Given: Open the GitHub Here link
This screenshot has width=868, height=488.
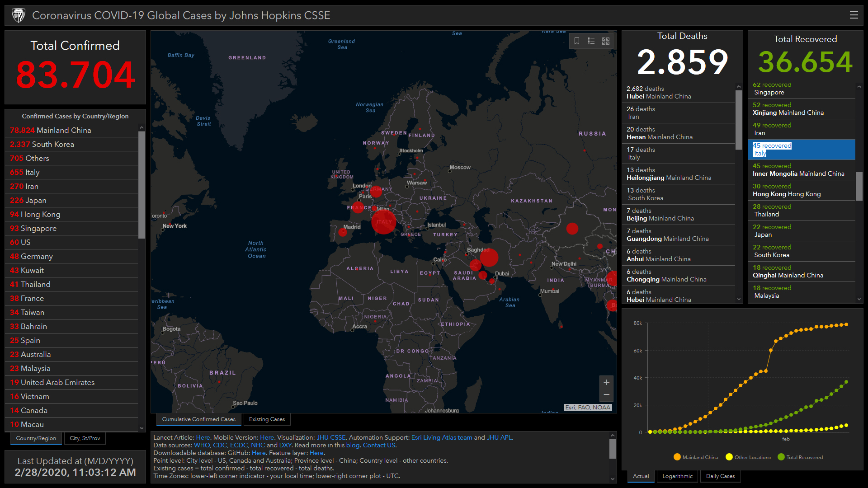Looking at the screenshot, I should [259, 453].
